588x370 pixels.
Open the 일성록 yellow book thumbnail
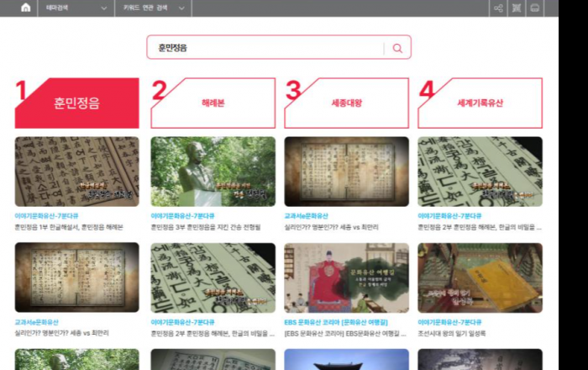[x=480, y=277]
